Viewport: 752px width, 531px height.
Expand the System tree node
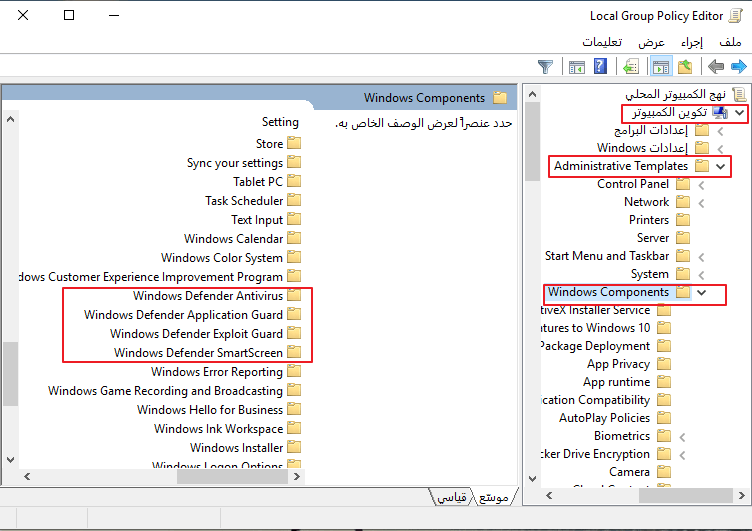pos(701,275)
